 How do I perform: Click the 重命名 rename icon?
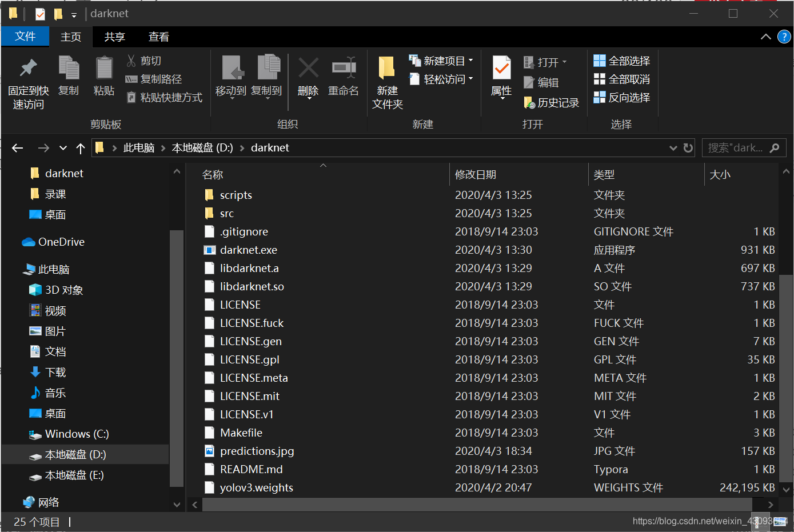pos(344,68)
